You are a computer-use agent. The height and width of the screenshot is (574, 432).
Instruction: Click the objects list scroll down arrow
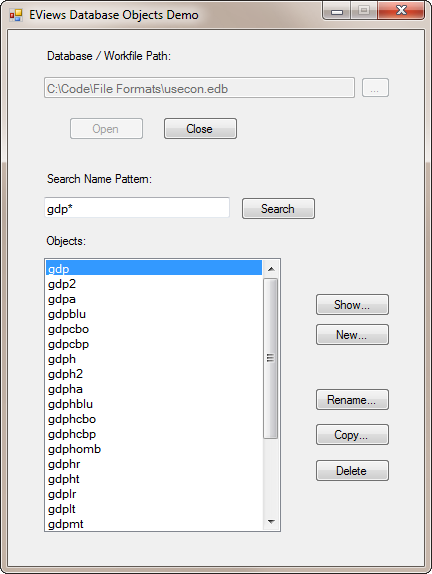click(271, 522)
